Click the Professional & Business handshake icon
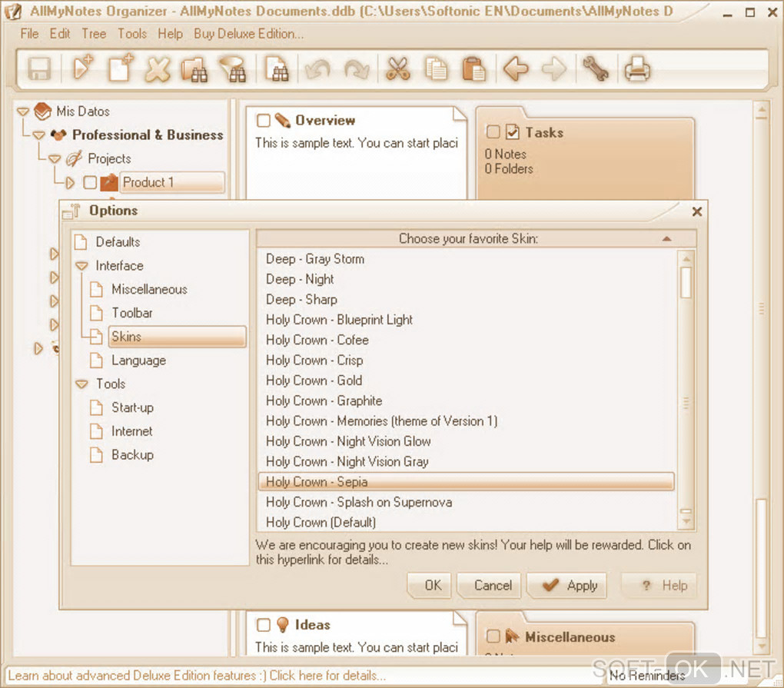The image size is (784, 688). (x=59, y=135)
